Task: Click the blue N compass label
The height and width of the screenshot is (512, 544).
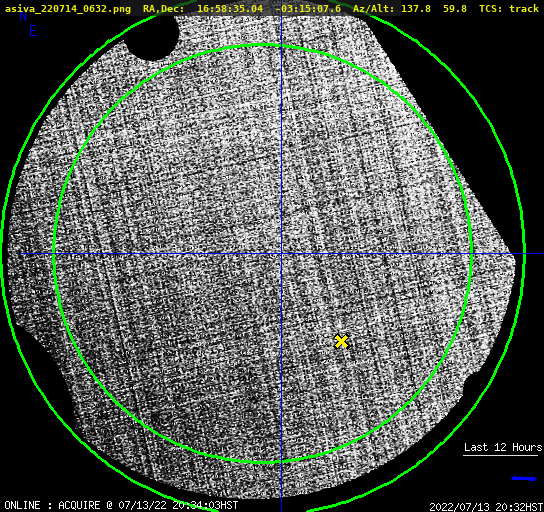Action: point(23,16)
